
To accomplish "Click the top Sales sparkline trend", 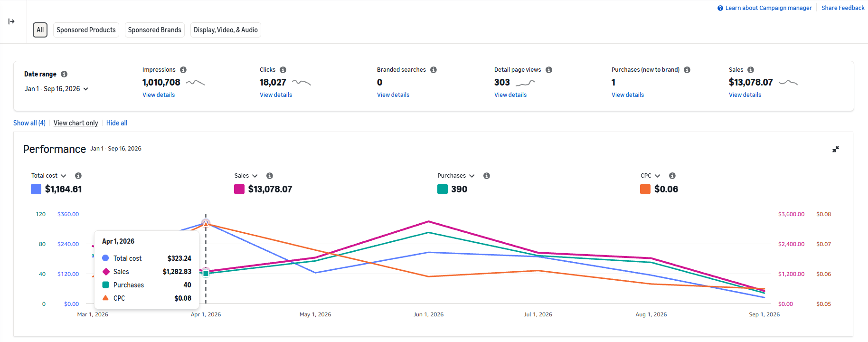I will (x=788, y=83).
